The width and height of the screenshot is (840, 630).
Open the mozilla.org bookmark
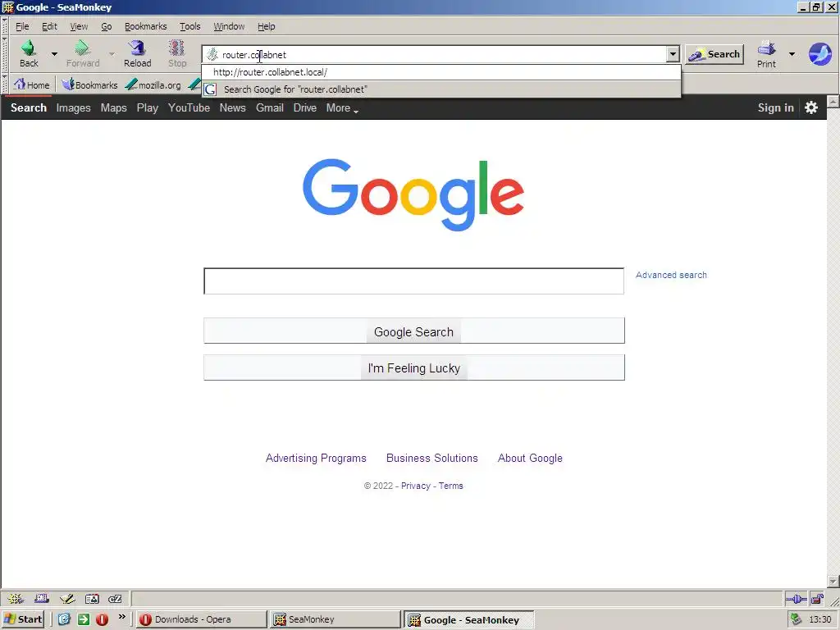coord(153,84)
